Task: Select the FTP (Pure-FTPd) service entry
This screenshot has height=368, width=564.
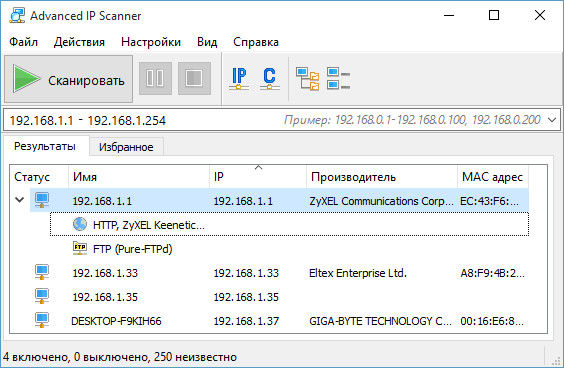Action: 132,249
